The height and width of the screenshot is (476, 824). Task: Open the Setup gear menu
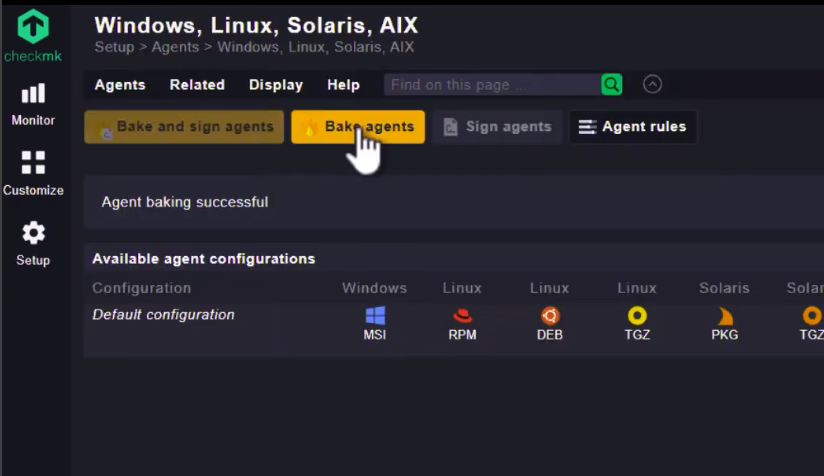33,243
